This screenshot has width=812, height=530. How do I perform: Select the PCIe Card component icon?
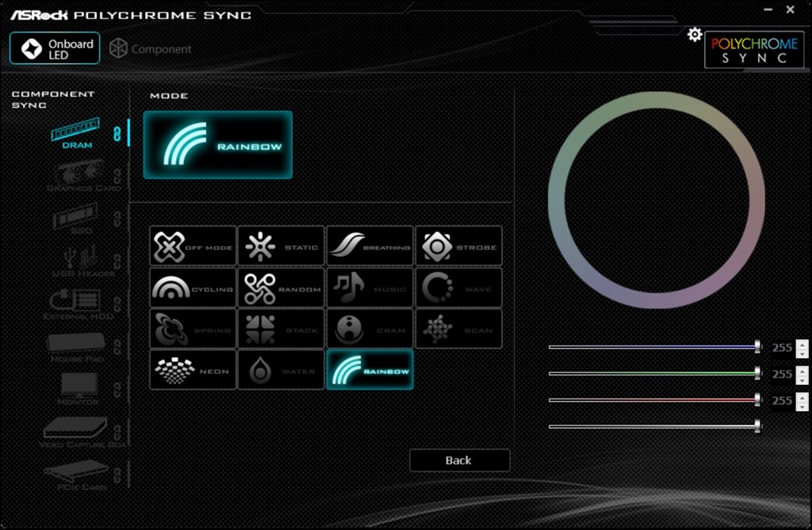78,475
